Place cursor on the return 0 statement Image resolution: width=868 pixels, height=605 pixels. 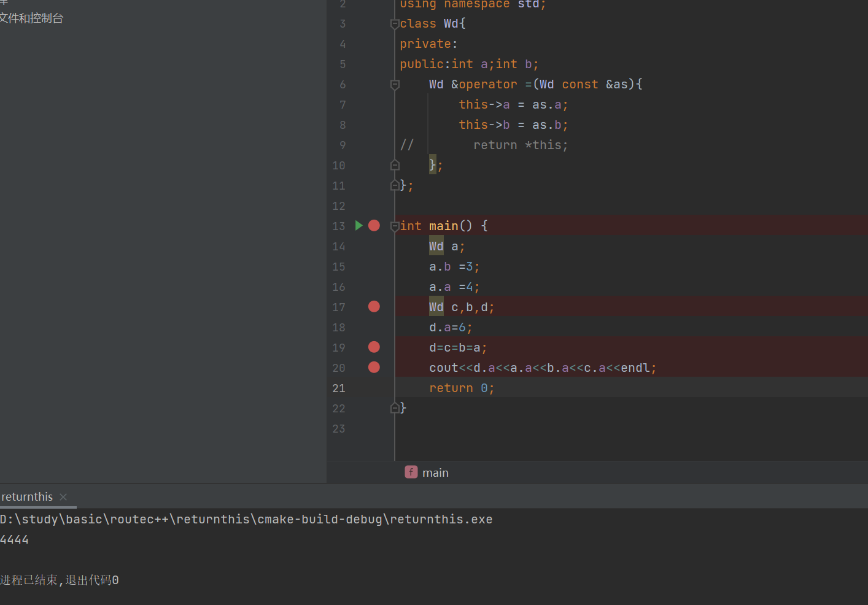pos(462,388)
